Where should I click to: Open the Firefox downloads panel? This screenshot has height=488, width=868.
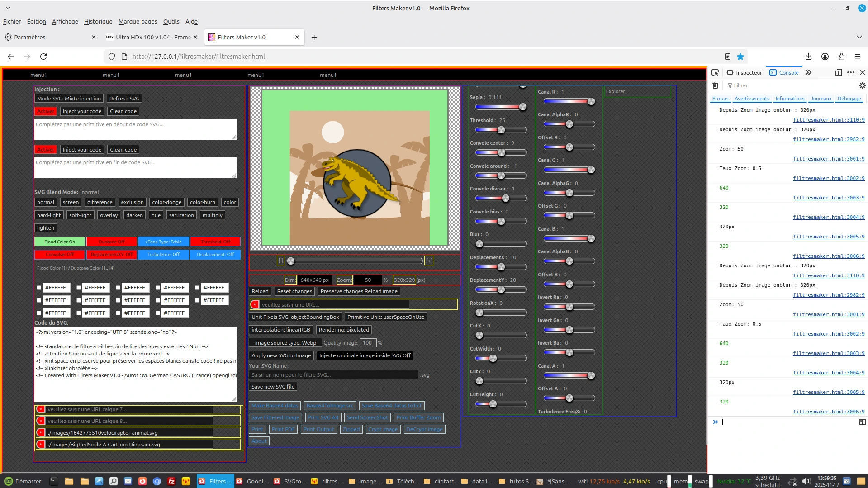[809, 57]
